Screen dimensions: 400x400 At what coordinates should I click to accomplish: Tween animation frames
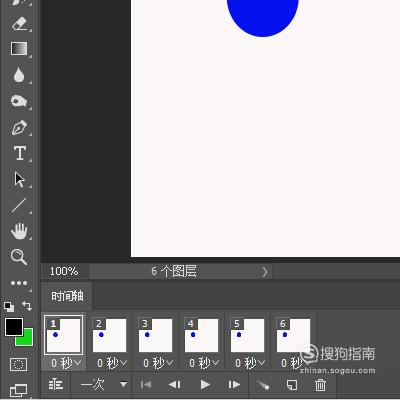(x=263, y=385)
